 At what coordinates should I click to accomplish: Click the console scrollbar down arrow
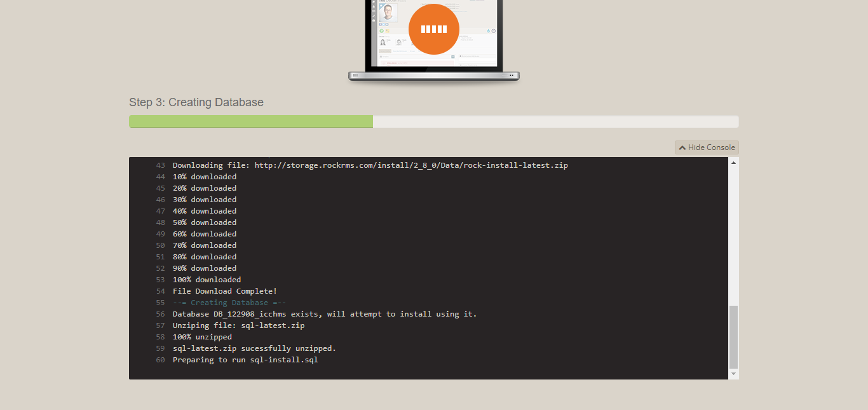click(733, 374)
